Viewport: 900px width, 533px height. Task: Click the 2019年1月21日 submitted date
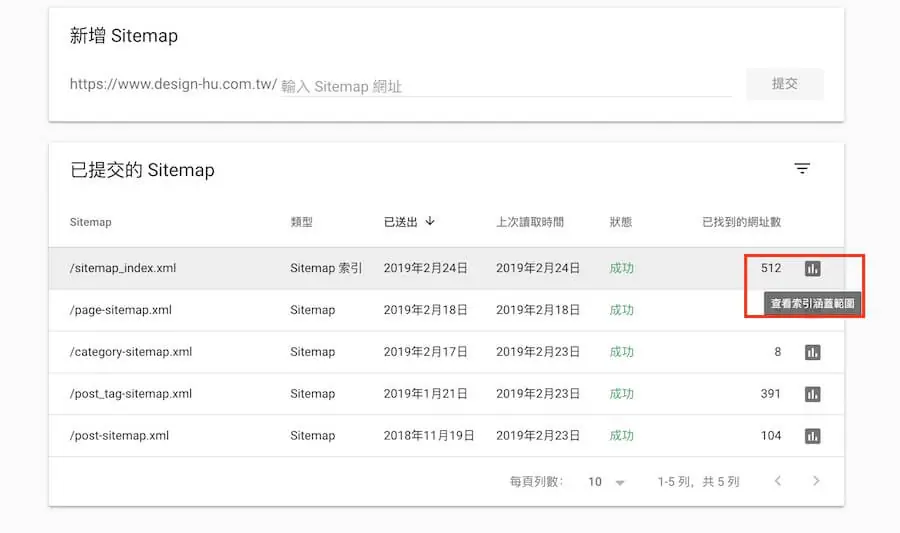click(x=425, y=394)
